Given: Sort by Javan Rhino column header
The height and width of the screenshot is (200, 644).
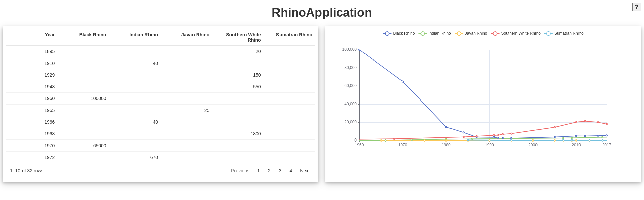Looking at the screenshot, I should [x=195, y=35].
